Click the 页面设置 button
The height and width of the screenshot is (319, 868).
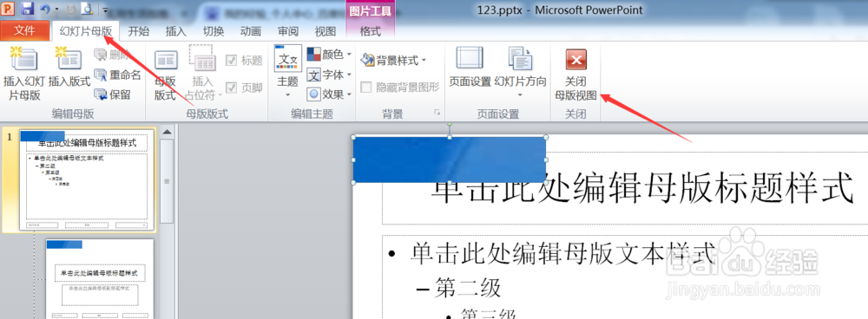tap(470, 68)
